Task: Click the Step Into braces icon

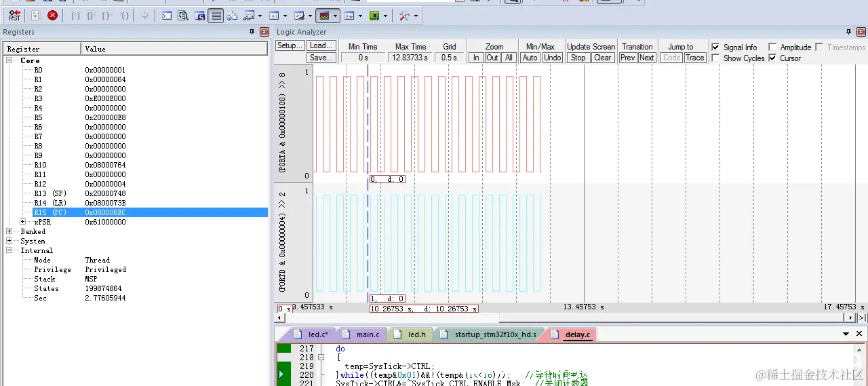Action: 76,16
